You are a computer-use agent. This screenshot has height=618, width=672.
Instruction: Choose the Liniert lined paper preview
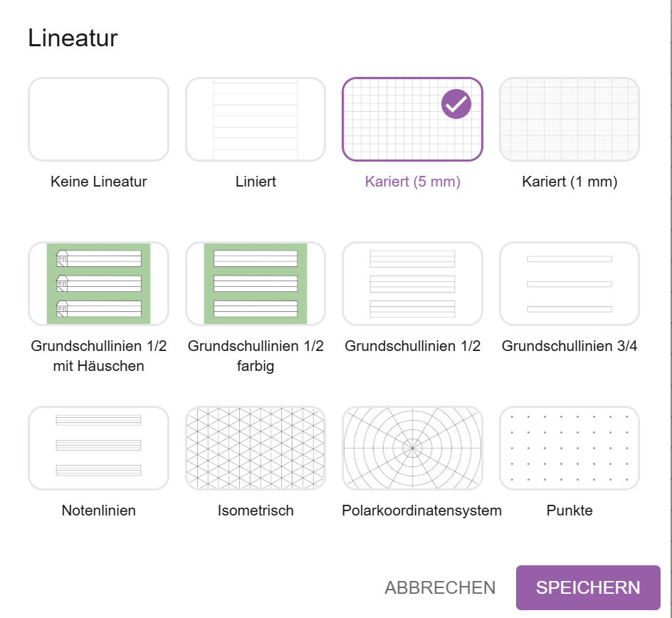point(256,119)
